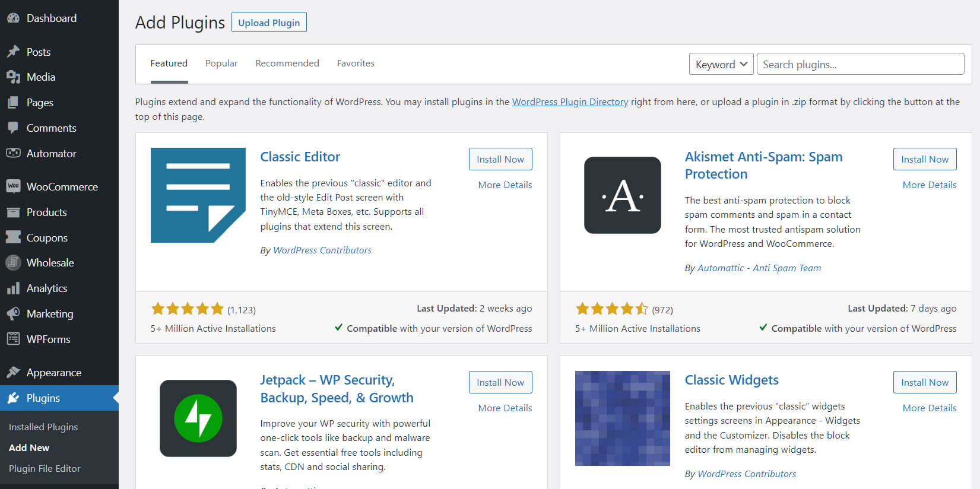980x489 pixels.
Task: Switch to the Favorites tab
Action: (356, 63)
